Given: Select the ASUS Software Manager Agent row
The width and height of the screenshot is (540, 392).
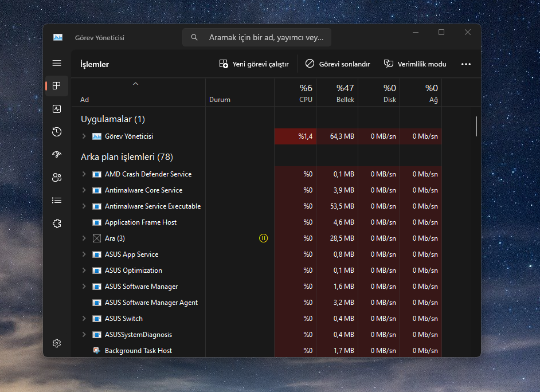Looking at the screenshot, I should coord(257,303).
